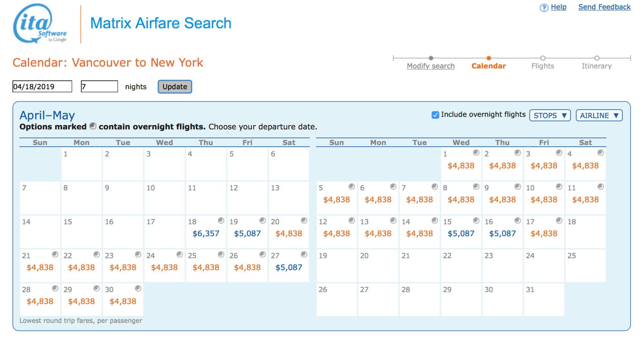Image resolution: width=644 pixels, height=343 pixels.
Task: Click the departure date field 04/18/2019
Action: pyautogui.click(x=42, y=87)
